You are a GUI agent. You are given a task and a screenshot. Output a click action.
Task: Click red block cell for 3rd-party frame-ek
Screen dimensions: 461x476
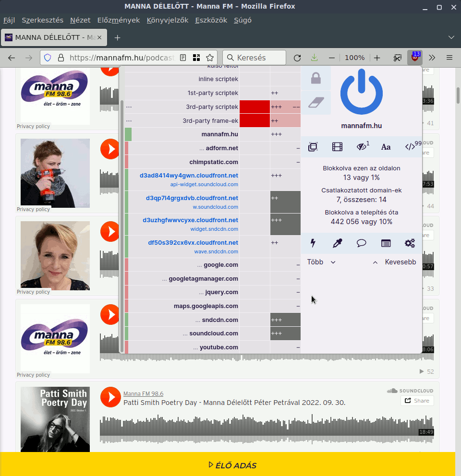click(255, 120)
